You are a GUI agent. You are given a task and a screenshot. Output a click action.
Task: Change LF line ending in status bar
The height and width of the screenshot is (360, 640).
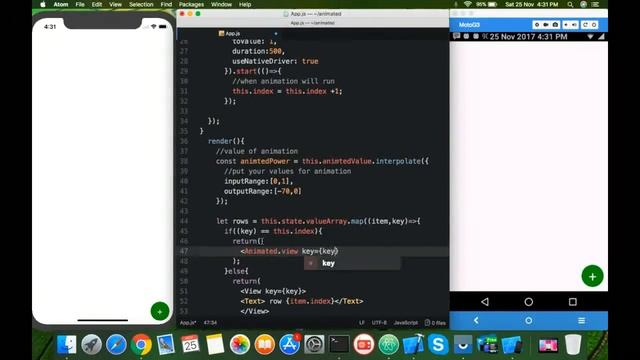tap(362, 323)
